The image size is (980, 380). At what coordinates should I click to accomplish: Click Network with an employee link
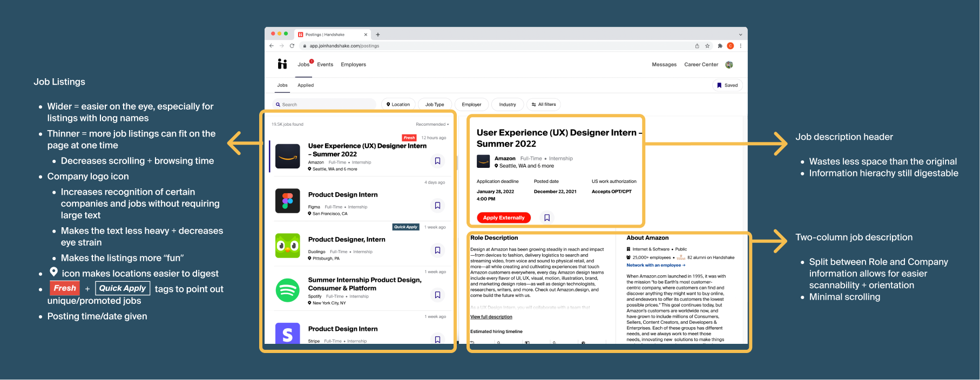655,265
